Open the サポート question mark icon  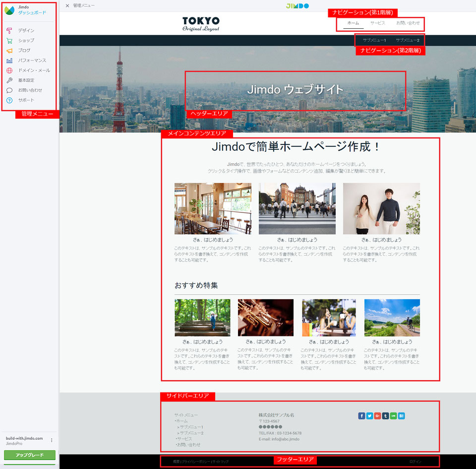coord(9,100)
